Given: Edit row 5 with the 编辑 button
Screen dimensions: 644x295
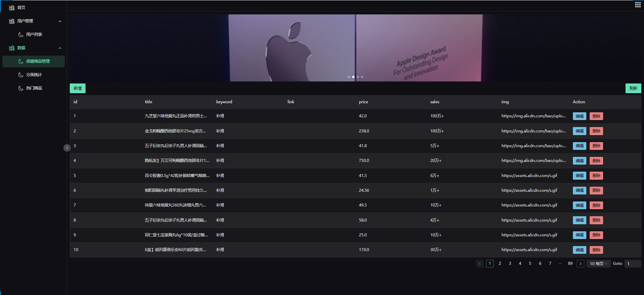Looking at the screenshot, I should (x=579, y=176).
